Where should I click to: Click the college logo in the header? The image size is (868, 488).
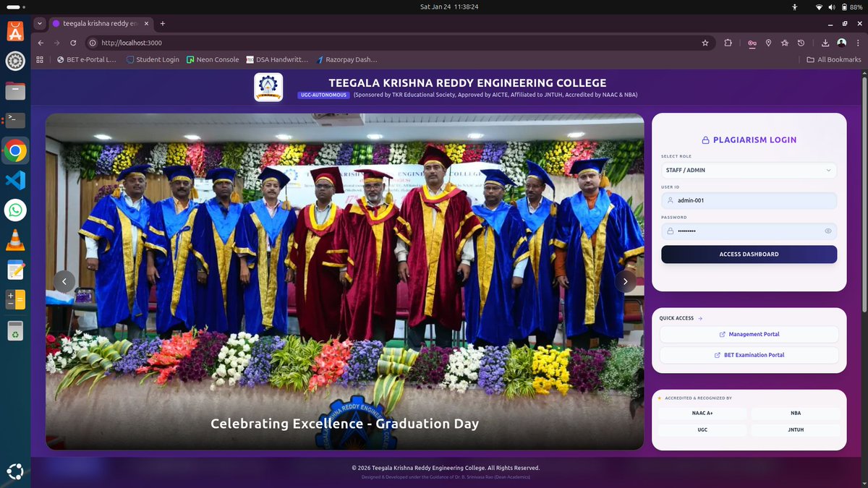268,87
